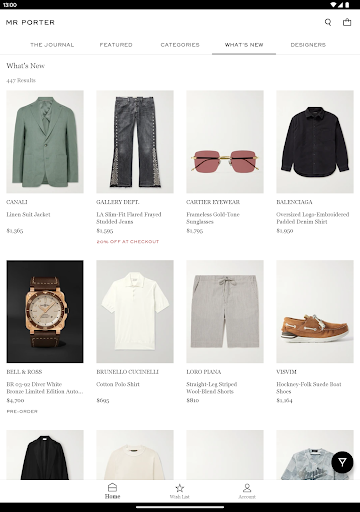Open the Canali green linen suit jacket
Screen dimensions: 360x512
(45, 142)
